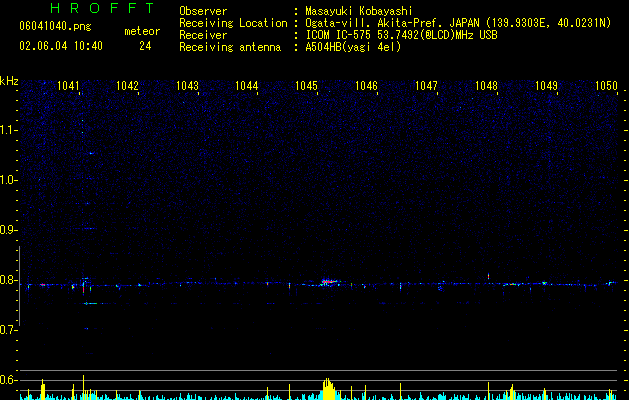
Task: Select the filename 06041040.png
Action: point(55,26)
